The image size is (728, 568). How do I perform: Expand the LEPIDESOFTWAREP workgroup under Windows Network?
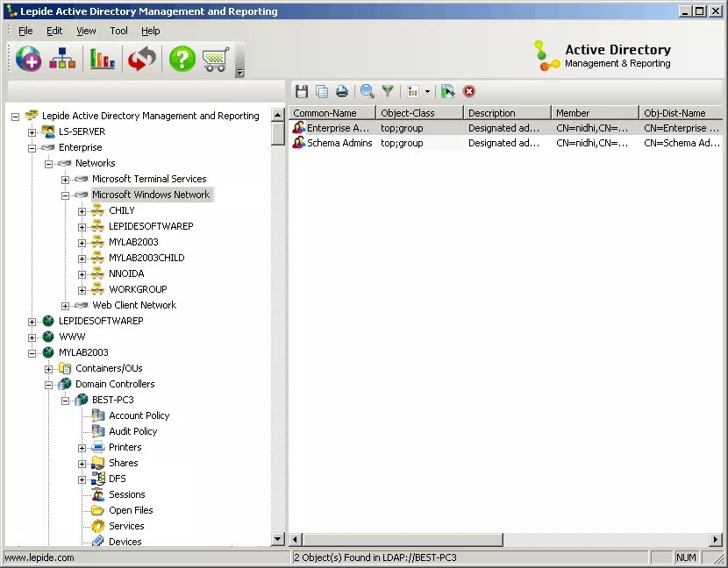[82, 227]
